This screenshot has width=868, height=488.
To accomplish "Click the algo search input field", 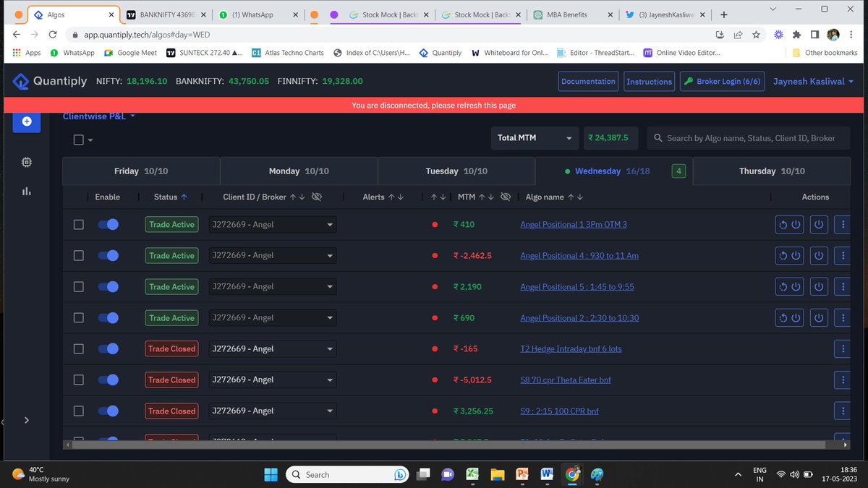I will tap(748, 138).
